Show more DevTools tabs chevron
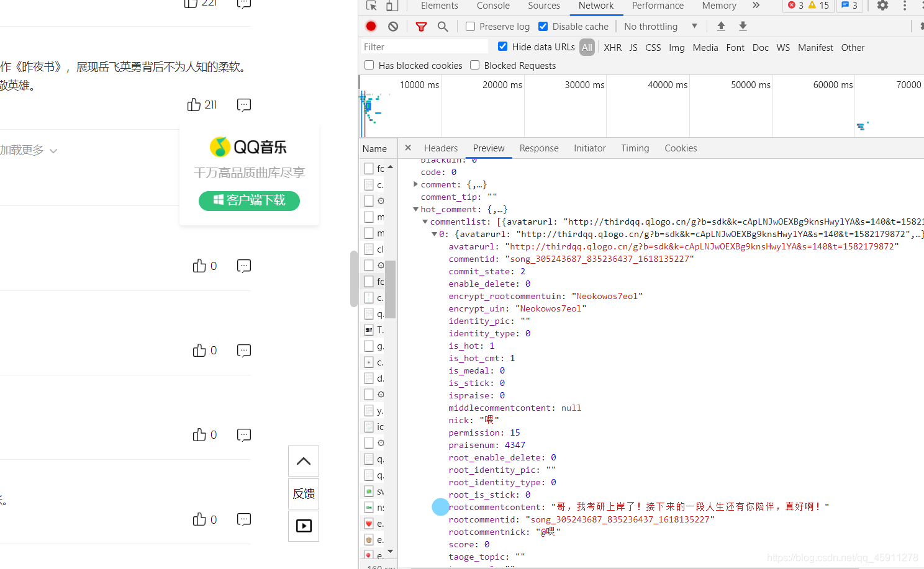Screen dimensions: 924x569 pyautogui.click(x=756, y=6)
